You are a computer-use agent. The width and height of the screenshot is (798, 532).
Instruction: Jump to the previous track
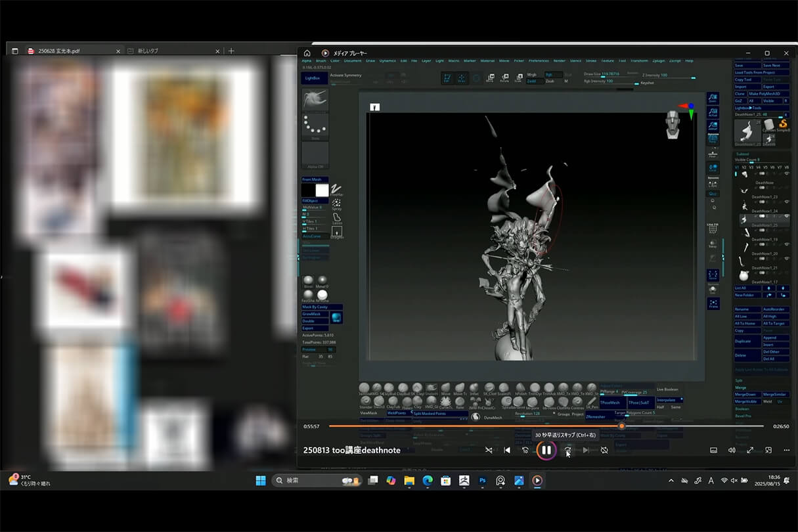point(506,450)
